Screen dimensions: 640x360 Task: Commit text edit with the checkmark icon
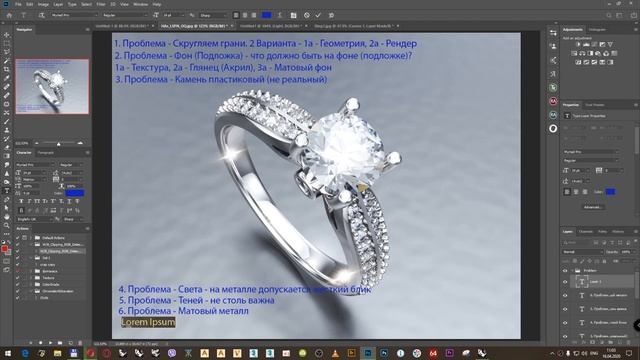[318, 15]
